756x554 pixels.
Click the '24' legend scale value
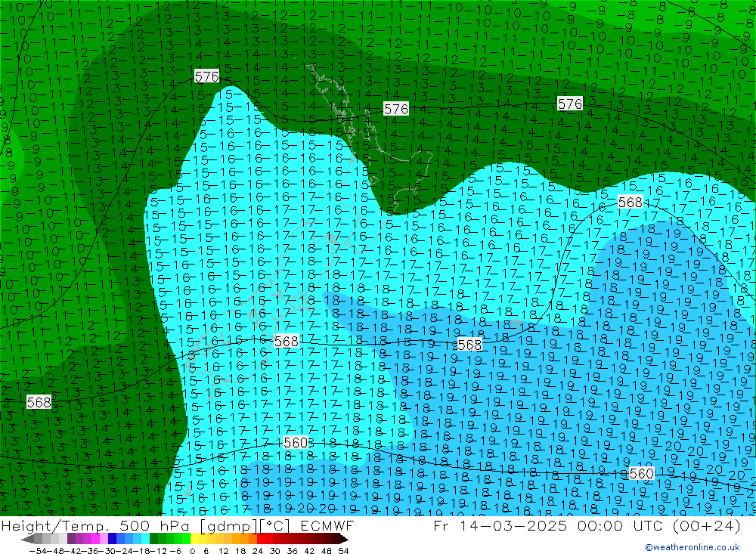[258, 551]
